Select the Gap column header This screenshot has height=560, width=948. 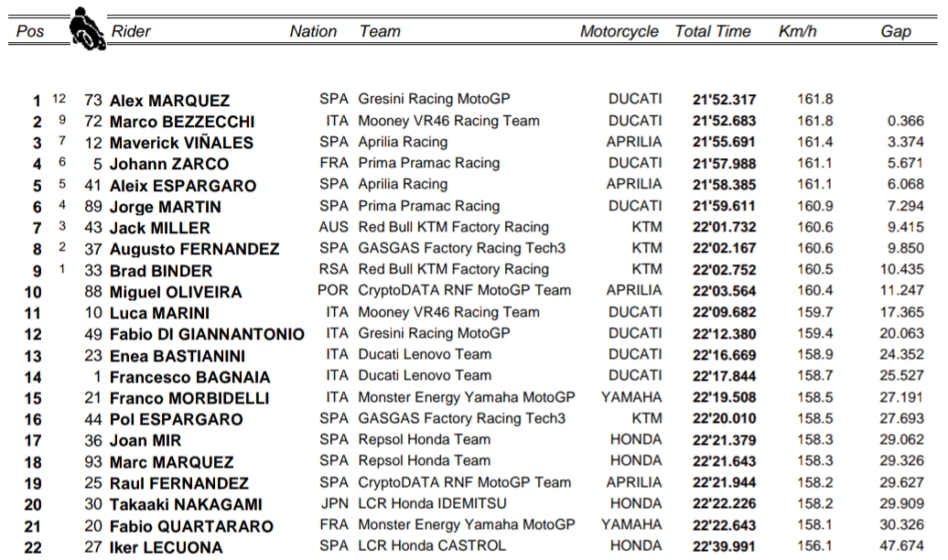(x=895, y=32)
